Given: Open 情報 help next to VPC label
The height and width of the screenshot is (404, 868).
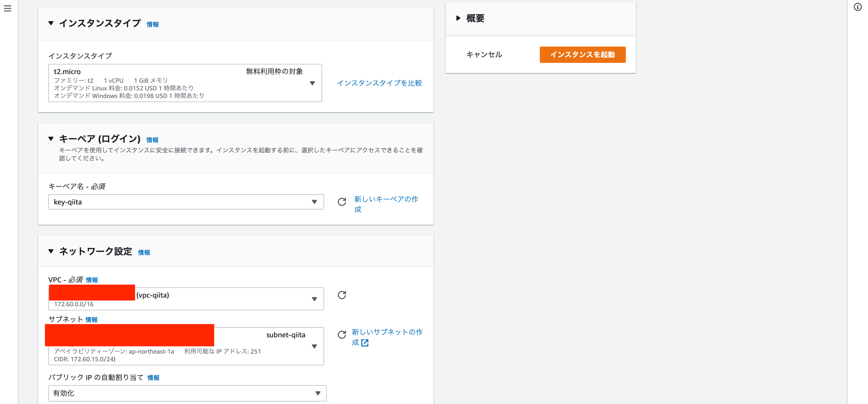Looking at the screenshot, I should point(91,280).
